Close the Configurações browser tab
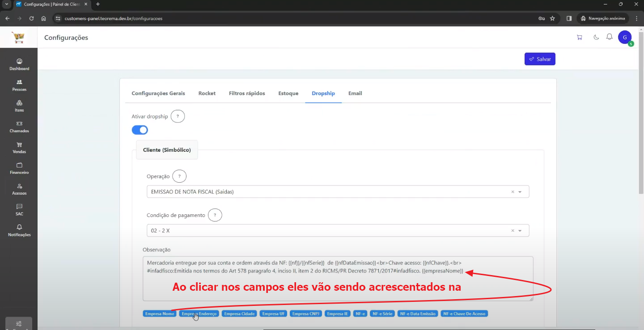 [x=86, y=4]
